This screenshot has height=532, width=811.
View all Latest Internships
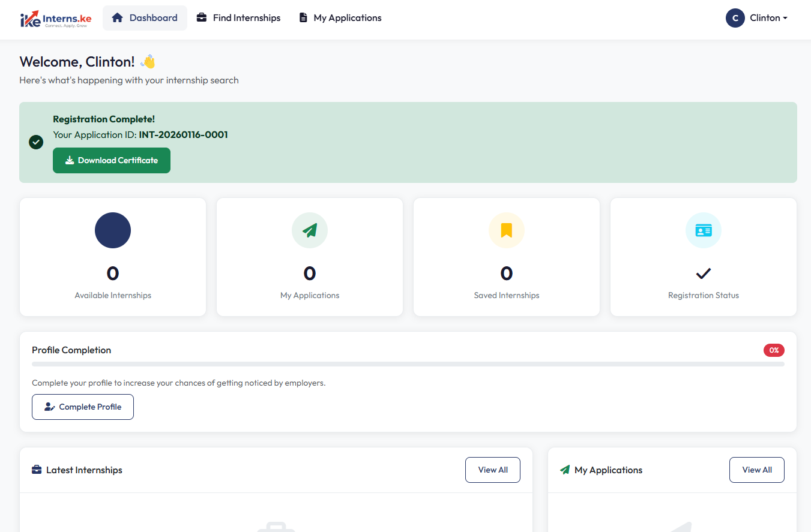pyautogui.click(x=492, y=470)
